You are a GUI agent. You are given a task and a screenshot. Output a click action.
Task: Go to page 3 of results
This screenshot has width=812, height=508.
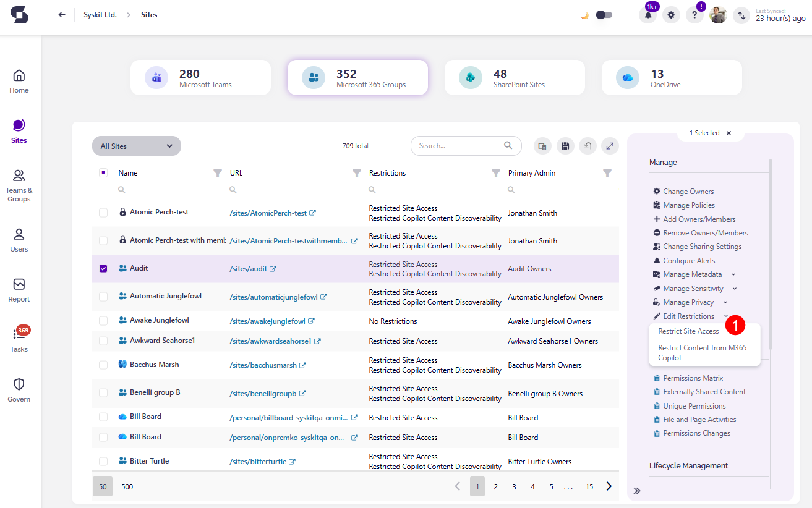(514, 486)
